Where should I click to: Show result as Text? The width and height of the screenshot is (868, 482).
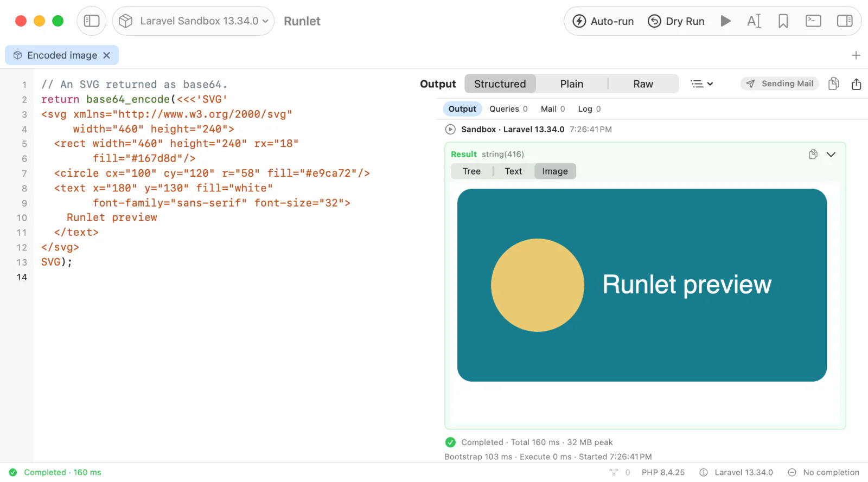tap(513, 171)
